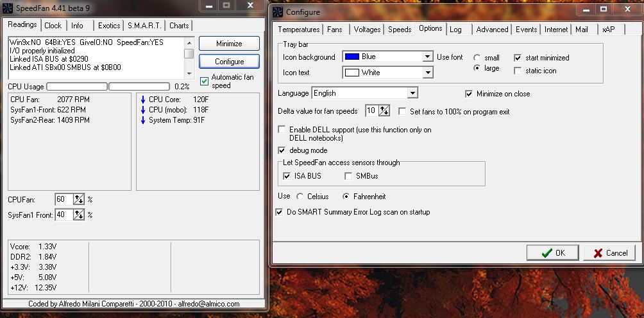Click the CPUFan percentage spinner arrows

coord(79,200)
